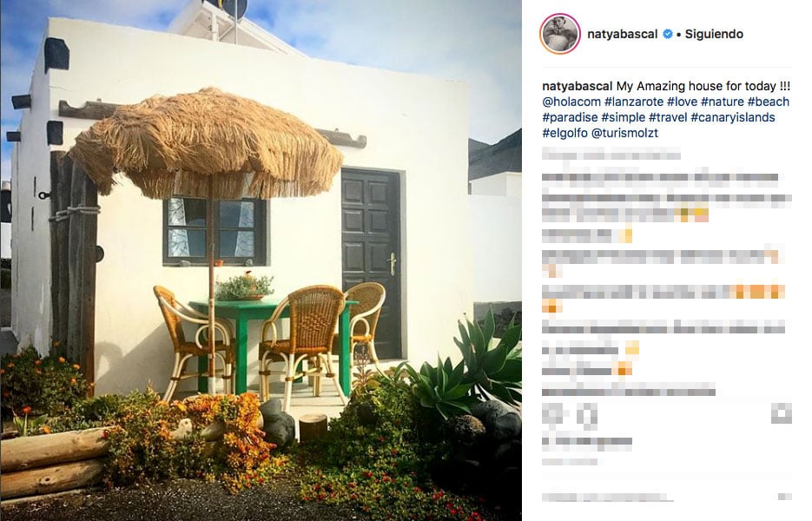Open the @holacom mention
The width and height of the screenshot is (812, 521).
[571, 102]
